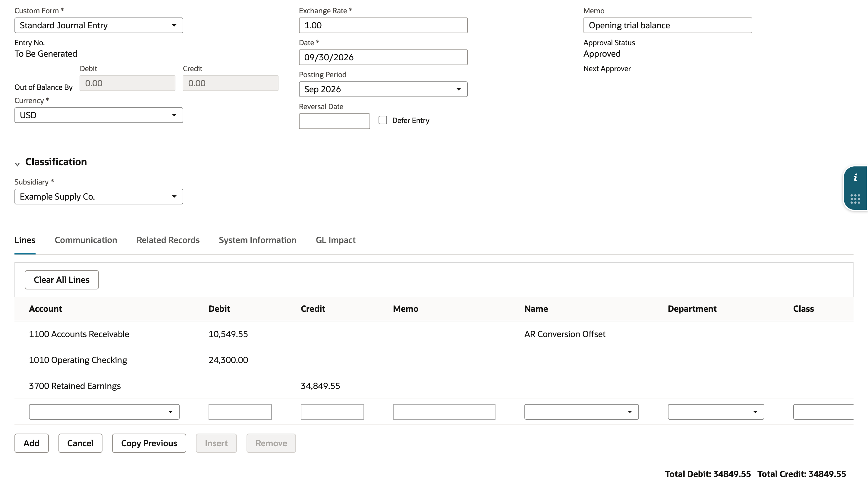Focus the Reversal Date field
The image size is (868, 480).
tap(334, 121)
